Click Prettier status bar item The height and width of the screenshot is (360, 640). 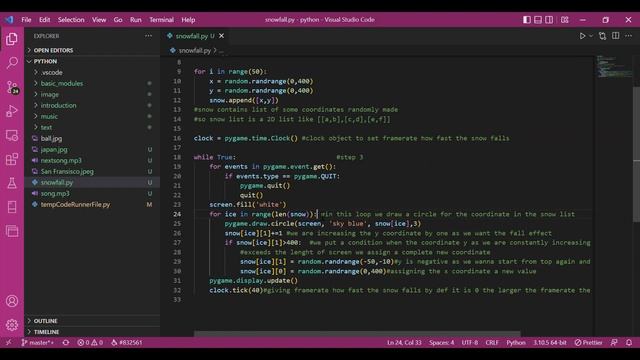click(x=588, y=342)
